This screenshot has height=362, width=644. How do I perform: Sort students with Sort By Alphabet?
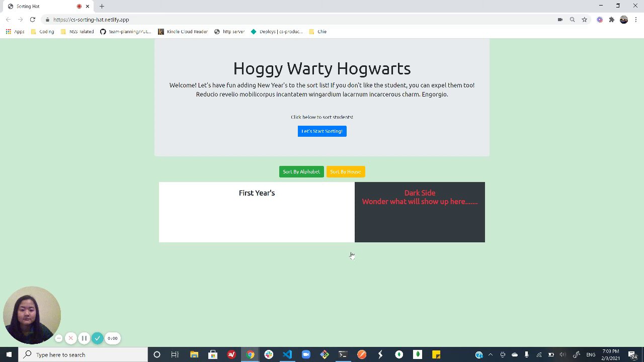[x=301, y=171]
